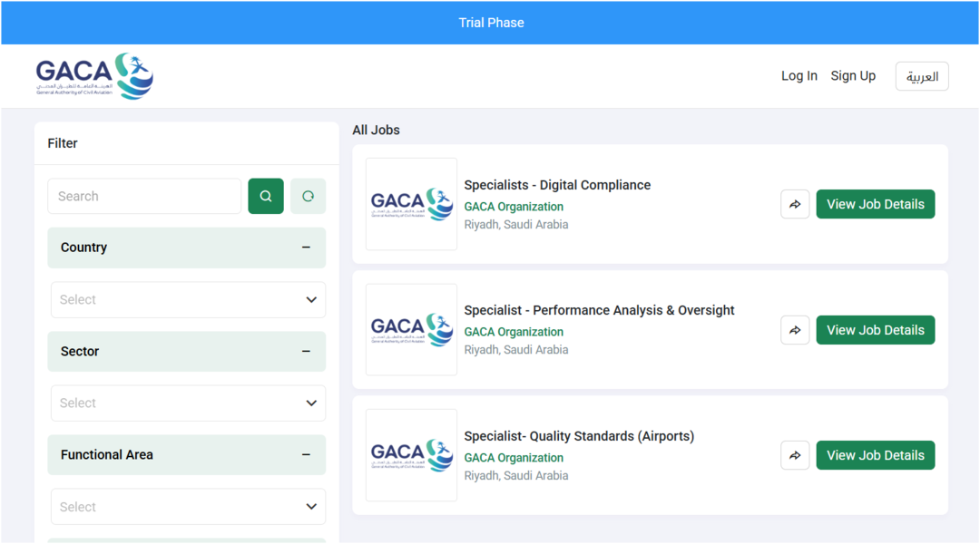Click GACA Organization under Digital Compliance job
The width and height of the screenshot is (980, 544).
coord(514,207)
